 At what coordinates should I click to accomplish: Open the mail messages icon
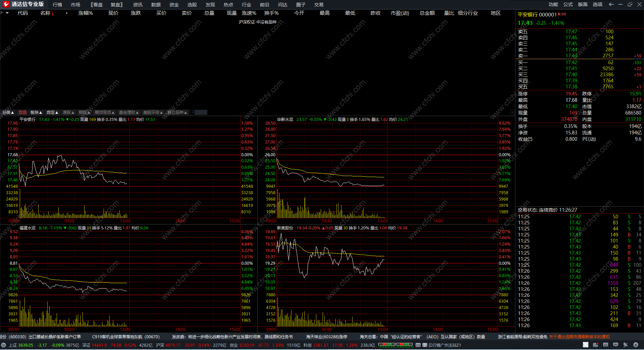point(595,345)
